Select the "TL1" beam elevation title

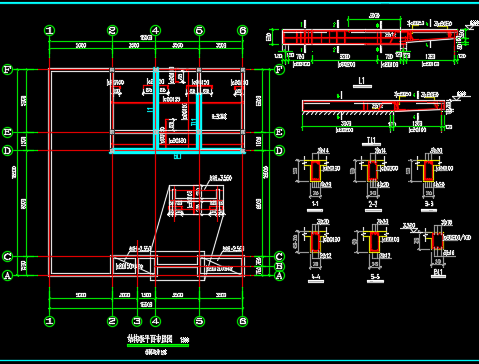[x=371, y=140]
